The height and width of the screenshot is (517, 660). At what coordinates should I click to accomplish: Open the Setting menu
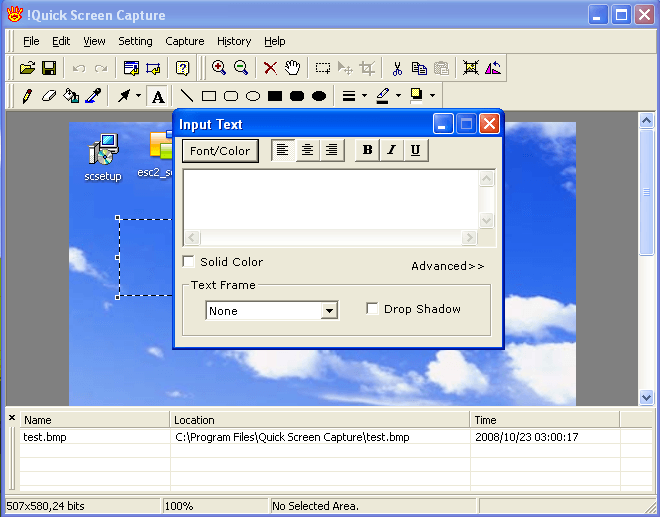pos(135,41)
